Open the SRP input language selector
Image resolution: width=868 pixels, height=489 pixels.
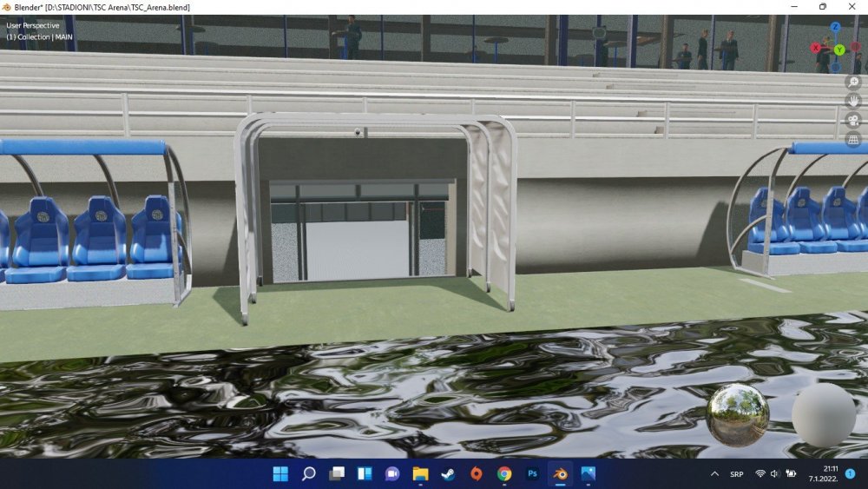point(736,474)
